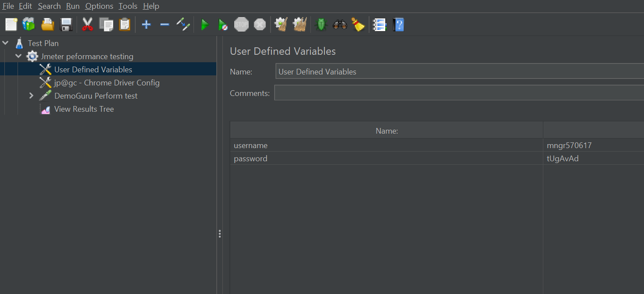Click the password variable name cell

coord(386,159)
